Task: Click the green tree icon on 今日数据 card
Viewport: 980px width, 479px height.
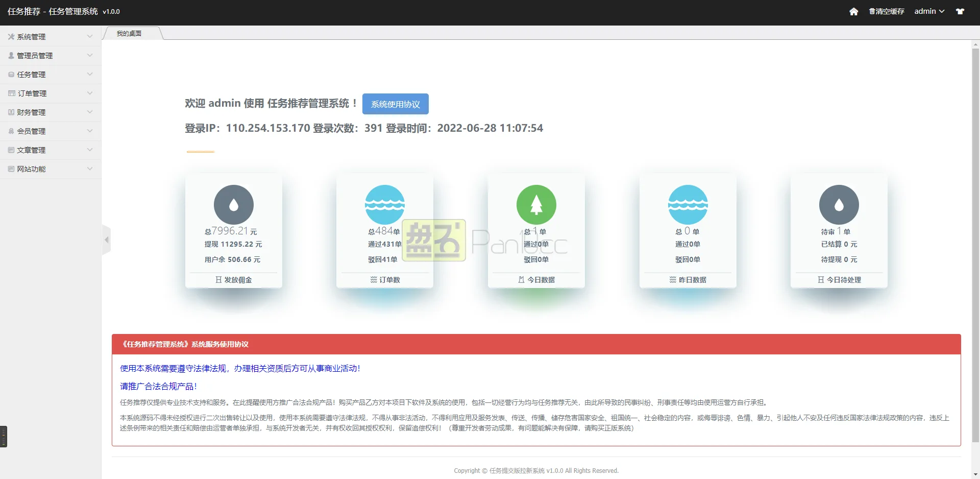Action: coord(536,204)
